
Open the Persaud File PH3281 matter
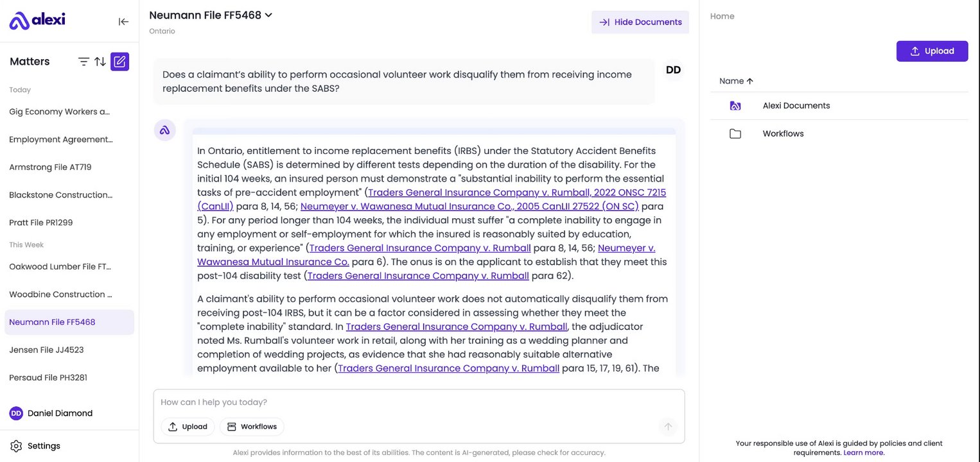point(48,378)
